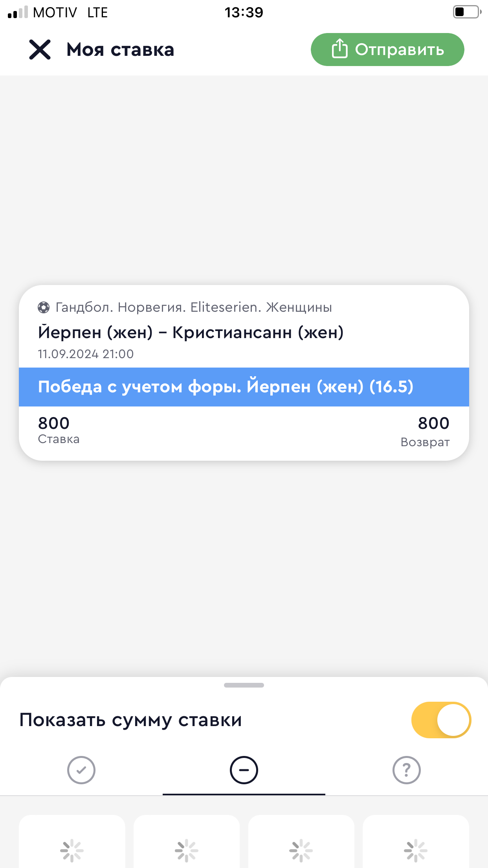The width and height of the screenshot is (488, 868).
Task: Tap the Йерпен – Кристиансанн match title
Action: click(191, 333)
